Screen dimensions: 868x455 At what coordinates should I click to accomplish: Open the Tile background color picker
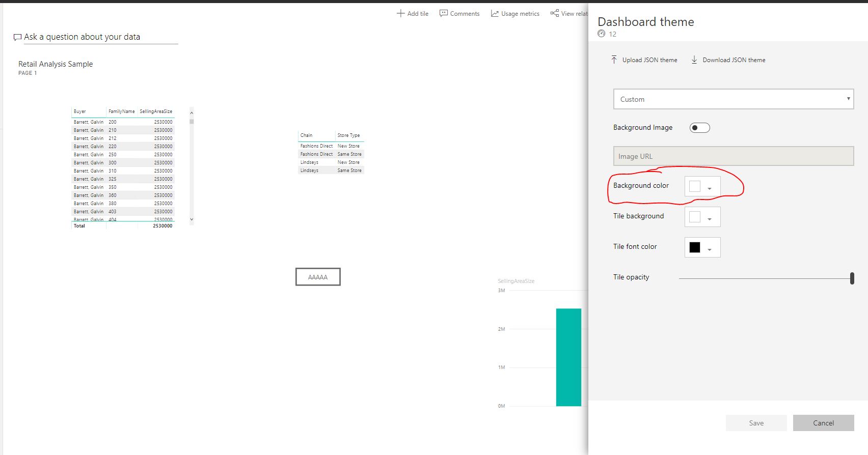coord(702,217)
